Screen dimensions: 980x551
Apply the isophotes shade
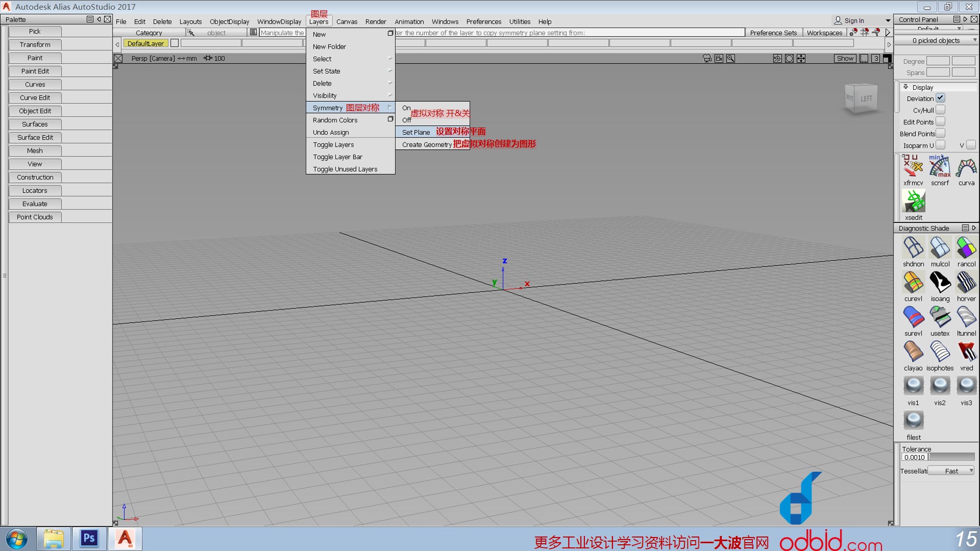[940, 352]
